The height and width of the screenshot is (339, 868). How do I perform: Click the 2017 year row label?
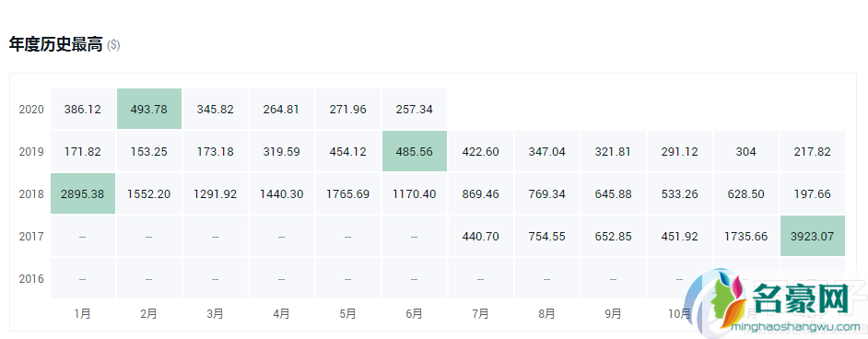click(x=31, y=236)
